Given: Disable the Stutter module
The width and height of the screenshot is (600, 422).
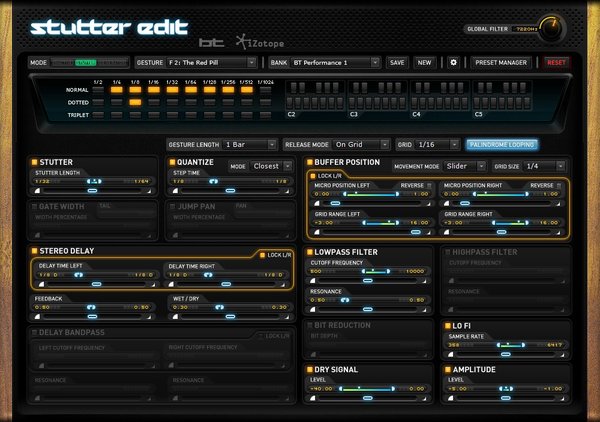Looking at the screenshot, I should click(x=34, y=162).
